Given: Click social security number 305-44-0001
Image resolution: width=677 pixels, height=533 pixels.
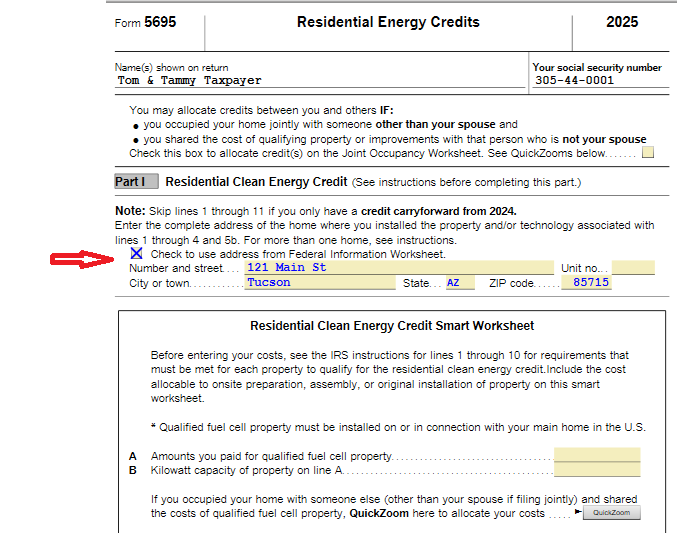Looking at the screenshot, I should (x=574, y=80).
